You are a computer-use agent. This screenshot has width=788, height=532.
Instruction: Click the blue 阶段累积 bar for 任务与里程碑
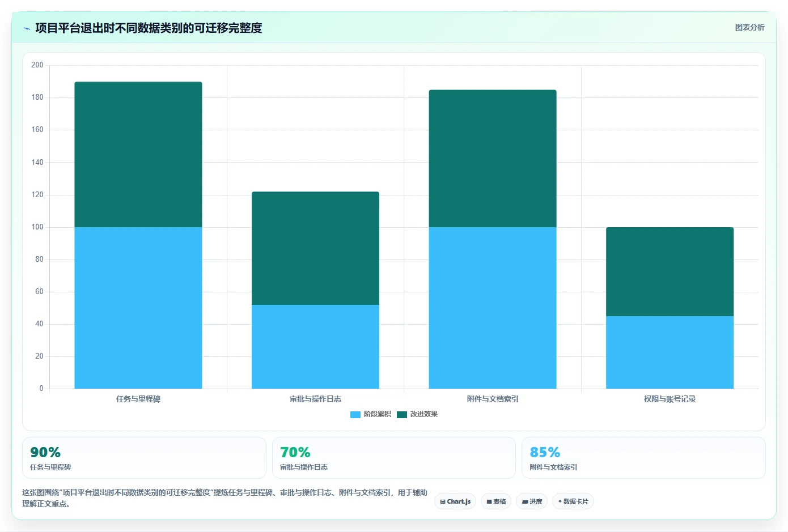point(138,308)
